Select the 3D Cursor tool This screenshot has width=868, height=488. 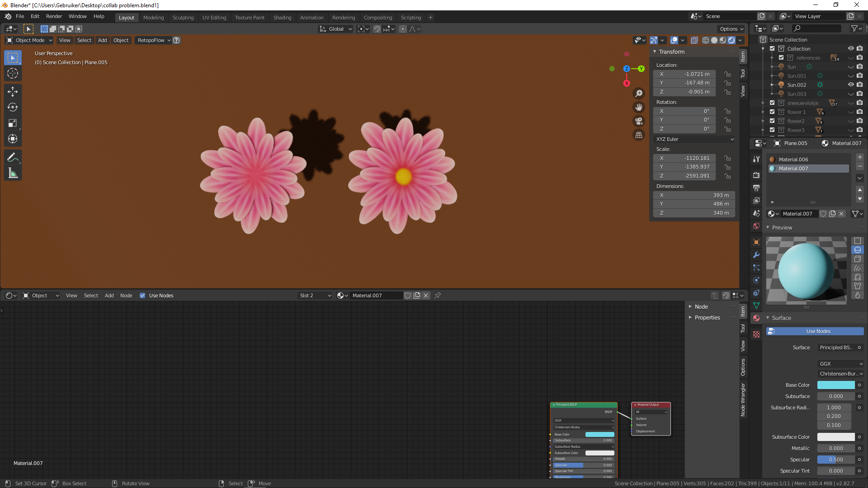[x=13, y=74]
